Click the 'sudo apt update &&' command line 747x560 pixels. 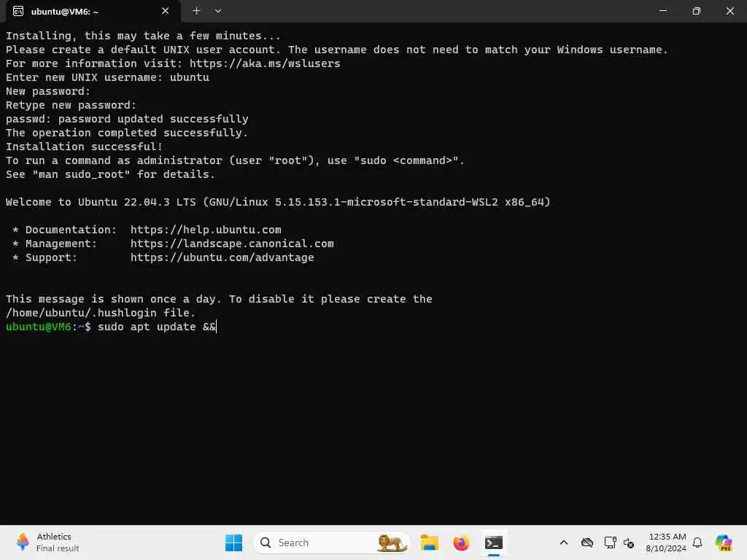tap(157, 327)
